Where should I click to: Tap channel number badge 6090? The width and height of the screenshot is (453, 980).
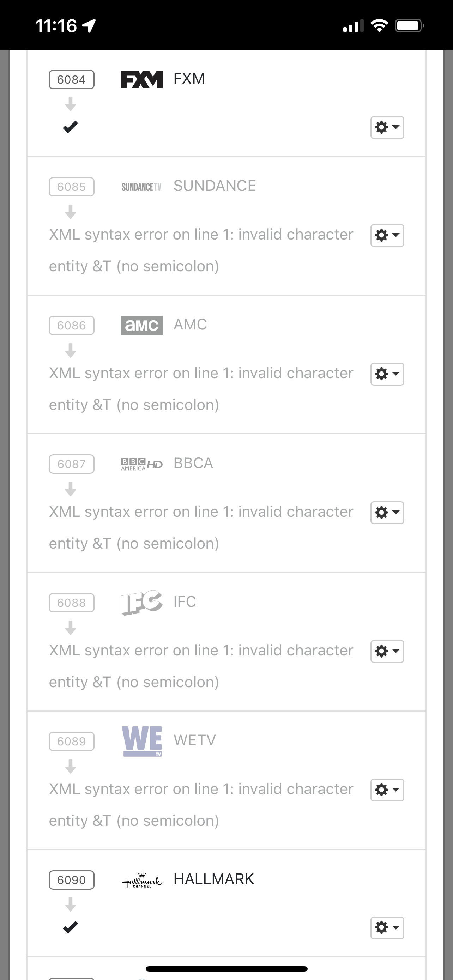[72, 880]
